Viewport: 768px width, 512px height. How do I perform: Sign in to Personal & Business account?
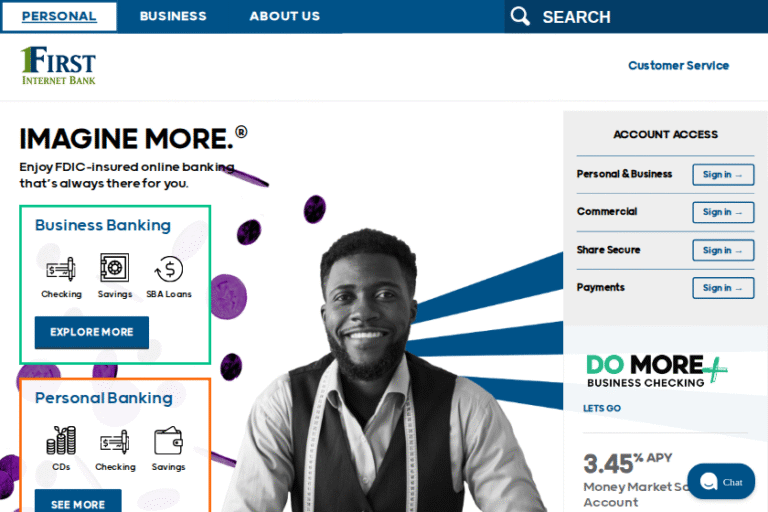tap(723, 175)
